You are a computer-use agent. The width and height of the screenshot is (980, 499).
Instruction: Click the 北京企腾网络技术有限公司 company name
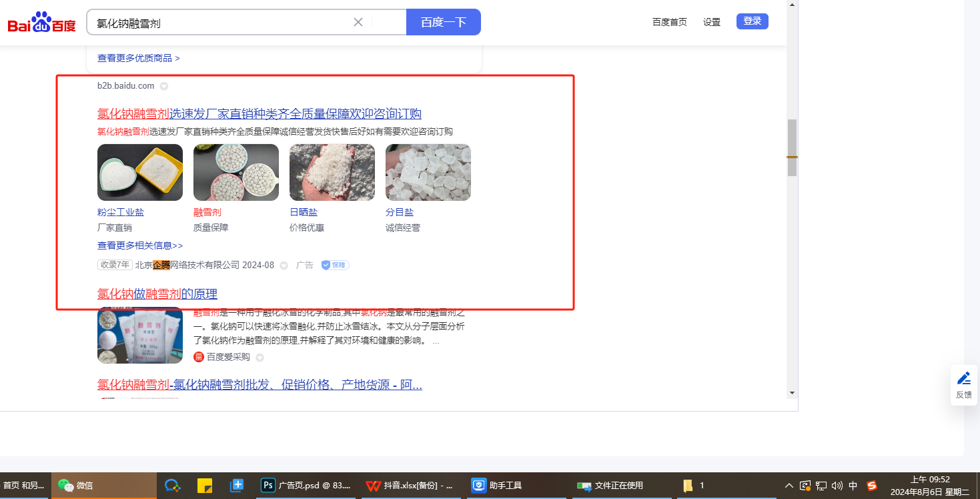187,265
